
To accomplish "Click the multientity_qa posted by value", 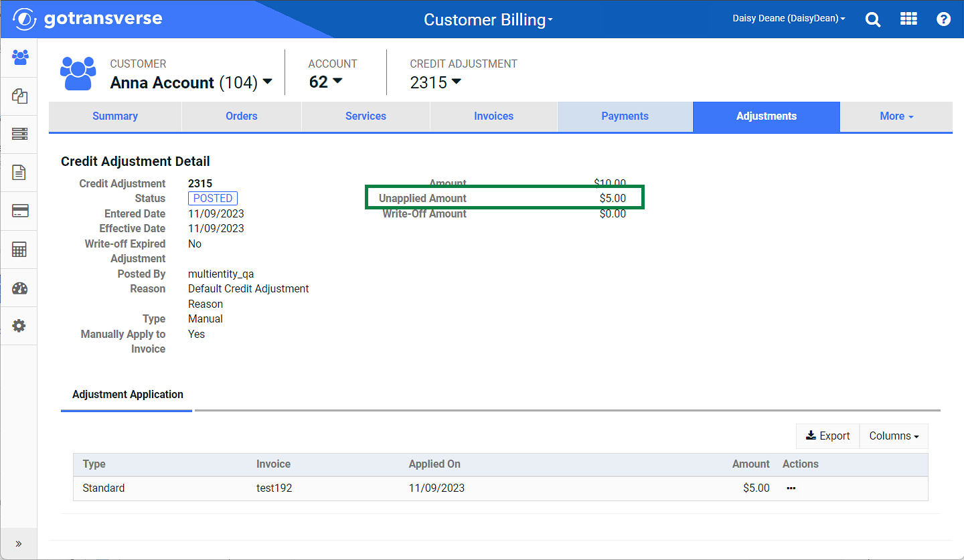I will point(221,274).
